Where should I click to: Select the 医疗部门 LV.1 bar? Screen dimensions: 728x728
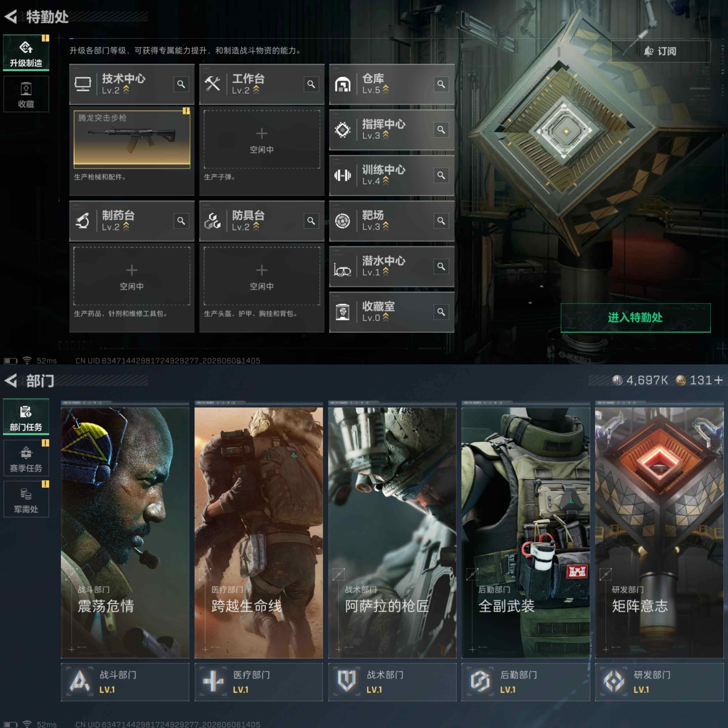pos(258,682)
